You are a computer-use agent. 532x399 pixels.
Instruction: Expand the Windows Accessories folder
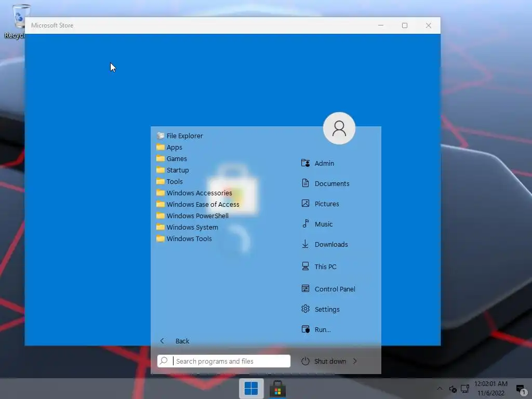[194, 193]
